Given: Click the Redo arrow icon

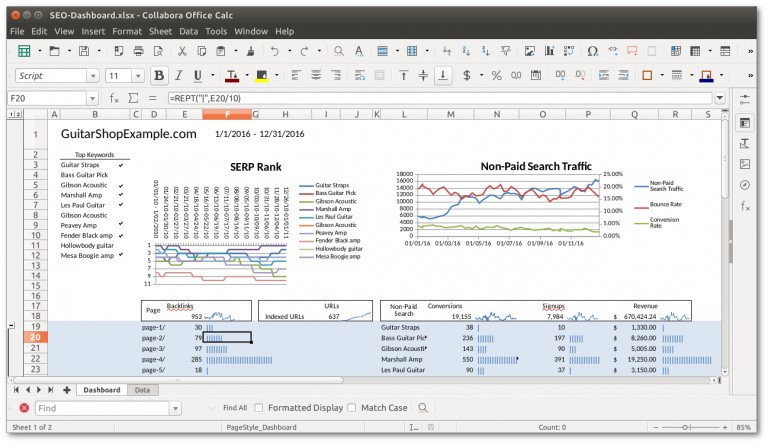Looking at the screenshot, I should 304,51.
